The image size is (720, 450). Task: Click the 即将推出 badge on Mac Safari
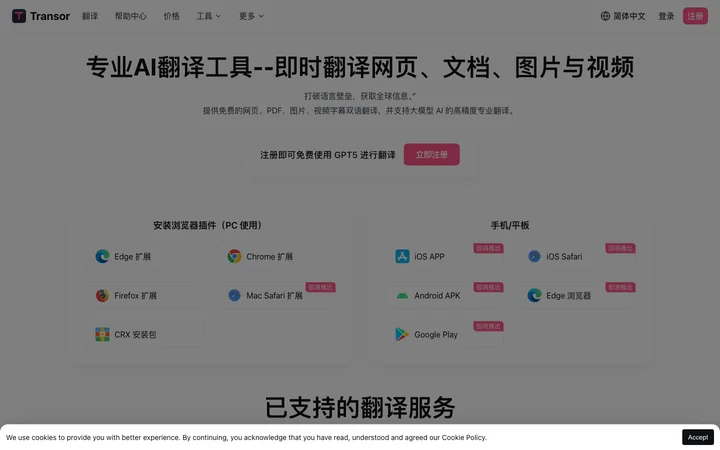[321, 287]
